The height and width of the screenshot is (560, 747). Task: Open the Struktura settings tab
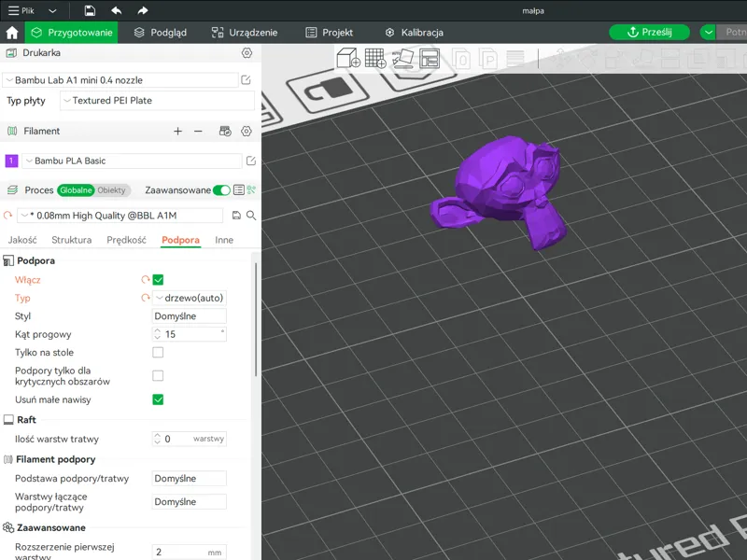[x=72, y=240]
